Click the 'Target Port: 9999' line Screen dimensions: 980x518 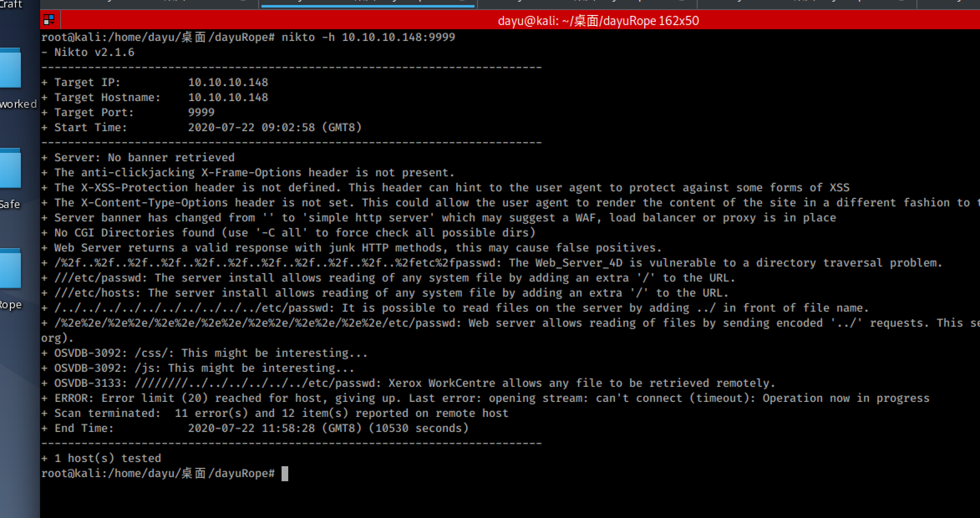coord(128,112)
